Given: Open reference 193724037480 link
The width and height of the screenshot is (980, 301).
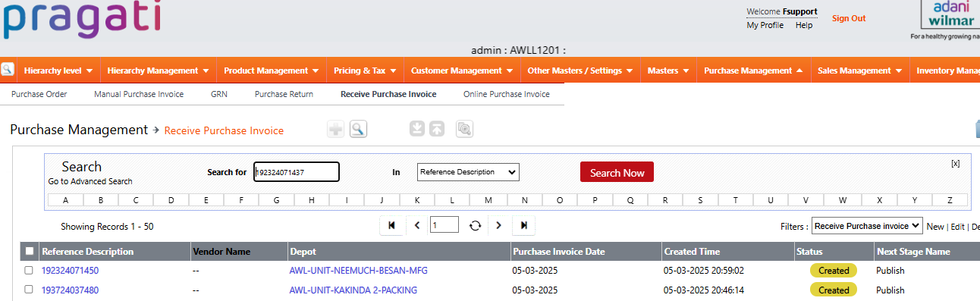Looking at the screenshot, I should [x=70, y=290].
